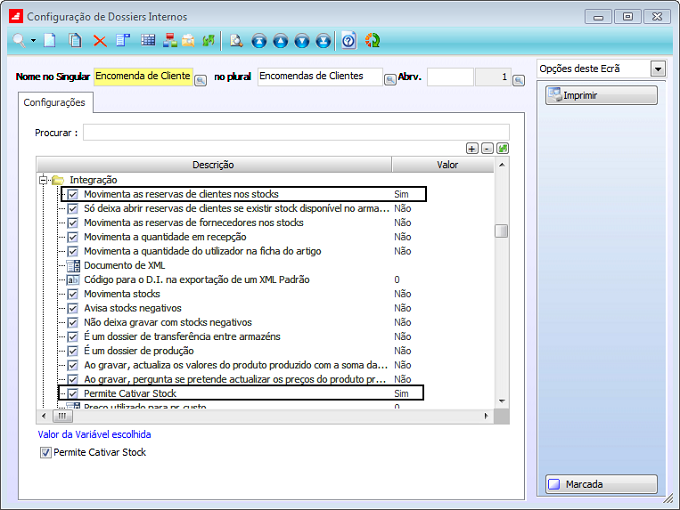680x510 pixels.
Task: Delete record with the red X icon
Action: click(100, 41)
